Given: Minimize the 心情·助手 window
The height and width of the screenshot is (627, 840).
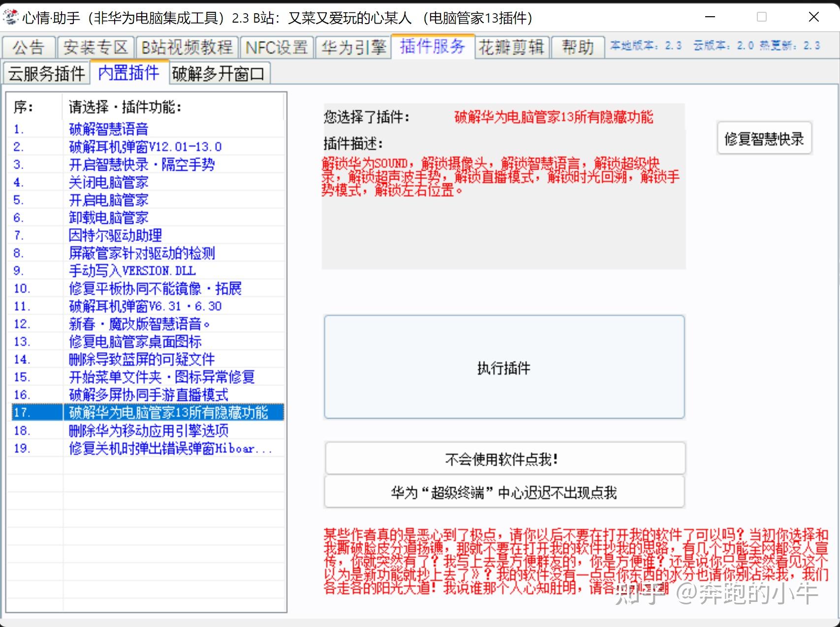Looking at the screenshot, I should (x=710, y=17).
